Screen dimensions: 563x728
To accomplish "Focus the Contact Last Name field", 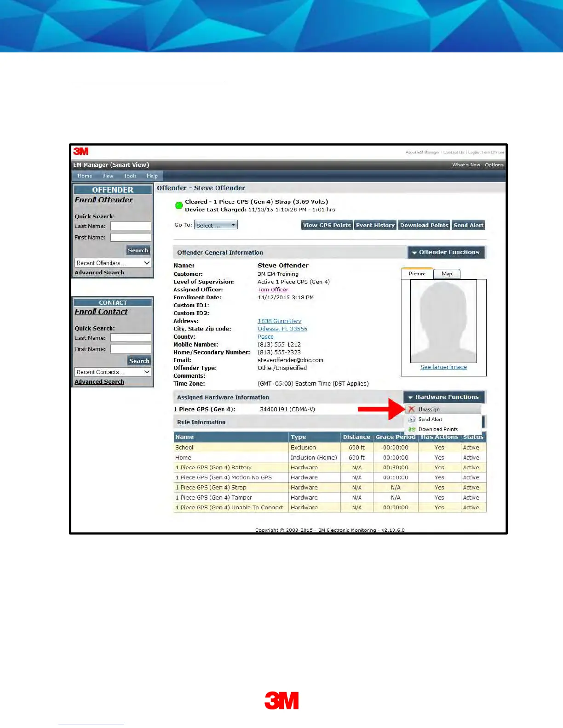I will point(131,337).
